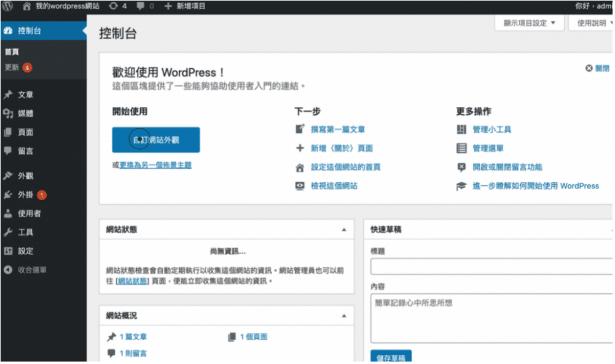Click the 頁面 pages icon in sidebar

click(x=8, y=133)
